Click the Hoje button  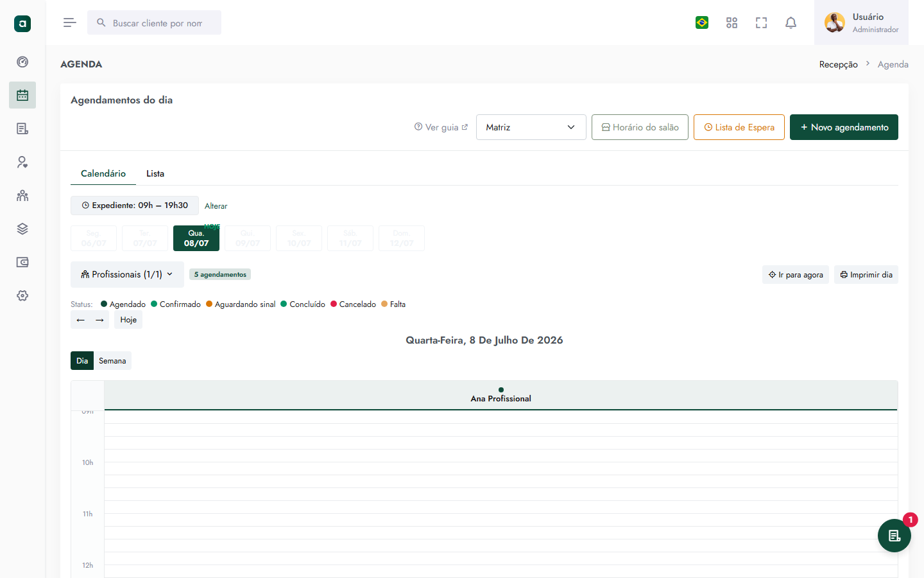coord(128,320)
